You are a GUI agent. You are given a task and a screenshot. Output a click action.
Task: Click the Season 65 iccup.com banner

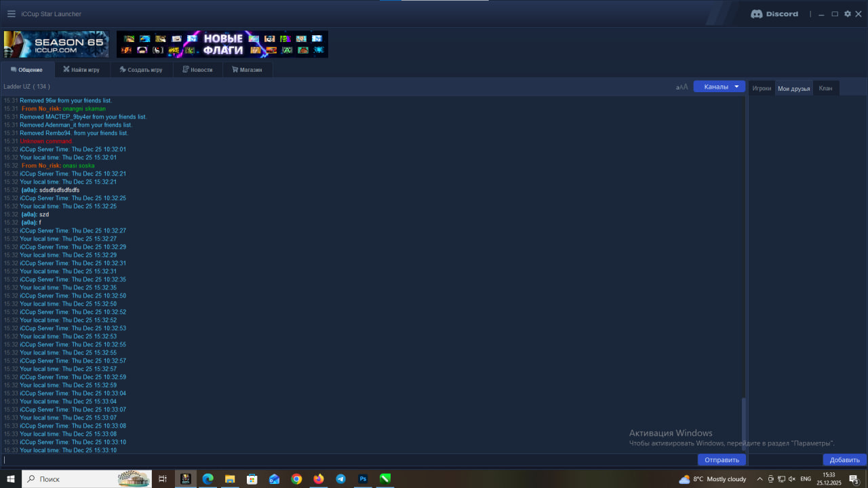tap(56, 44)
